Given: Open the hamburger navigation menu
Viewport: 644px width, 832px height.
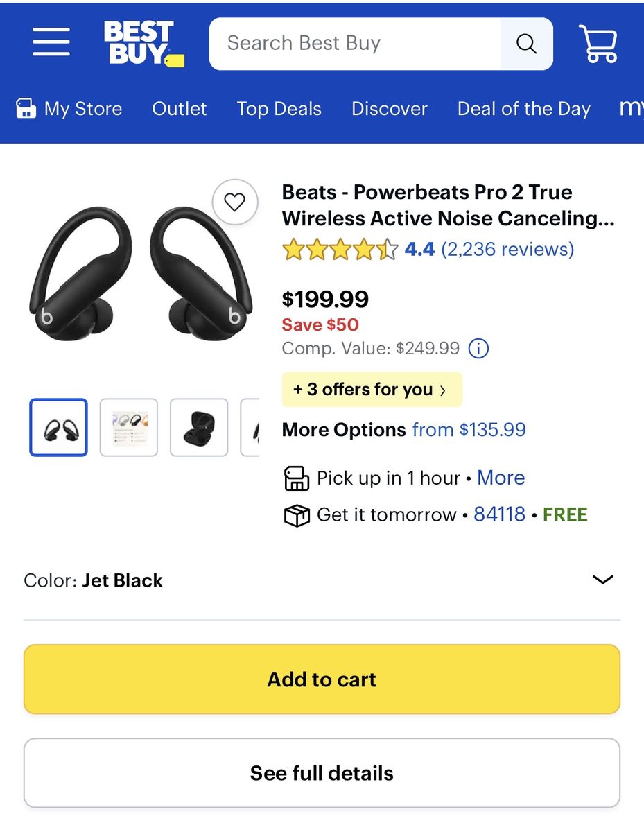Looking at the screenshot, I should pos(51,43).
